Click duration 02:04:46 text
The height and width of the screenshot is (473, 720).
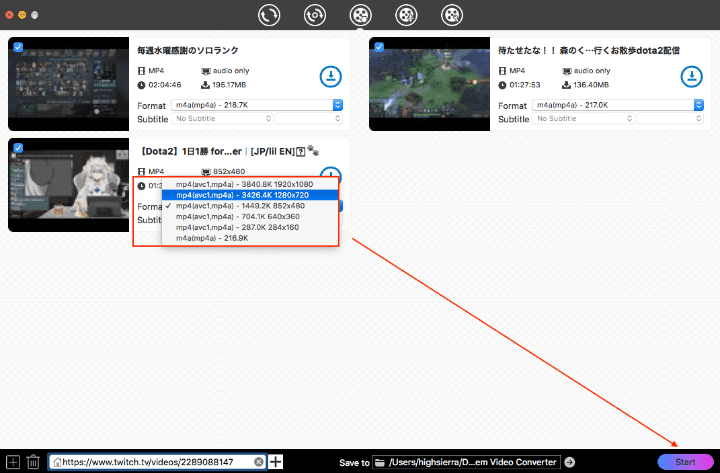point(165,85)
